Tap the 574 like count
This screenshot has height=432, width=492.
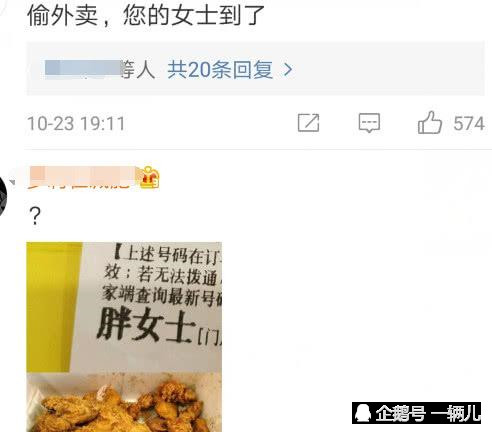click(x=469, y=124)
